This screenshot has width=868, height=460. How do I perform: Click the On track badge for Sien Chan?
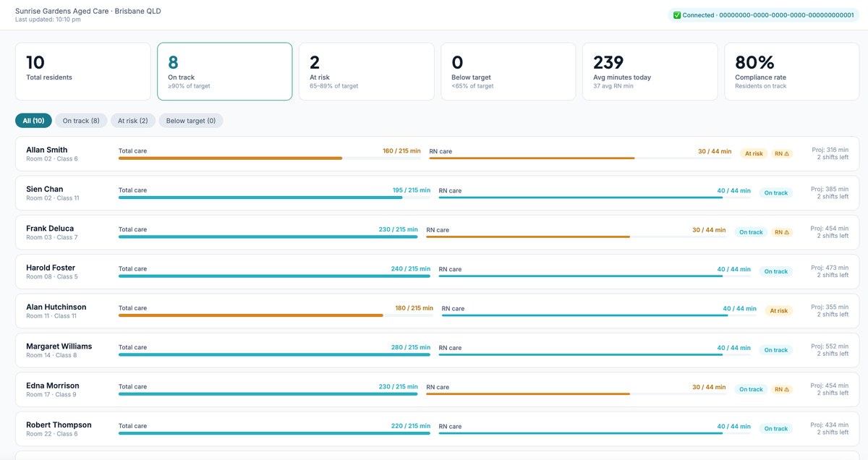(776, 193)
